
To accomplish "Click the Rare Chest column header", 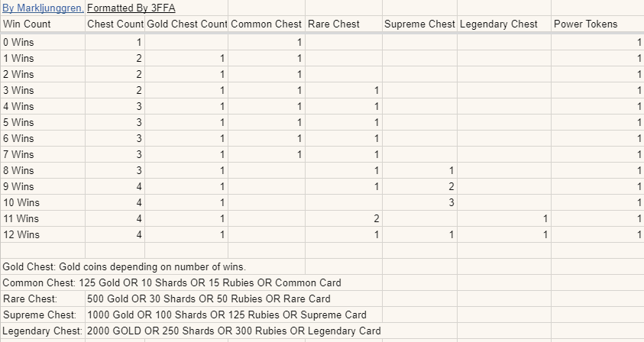I will click(x=334, y=24).
